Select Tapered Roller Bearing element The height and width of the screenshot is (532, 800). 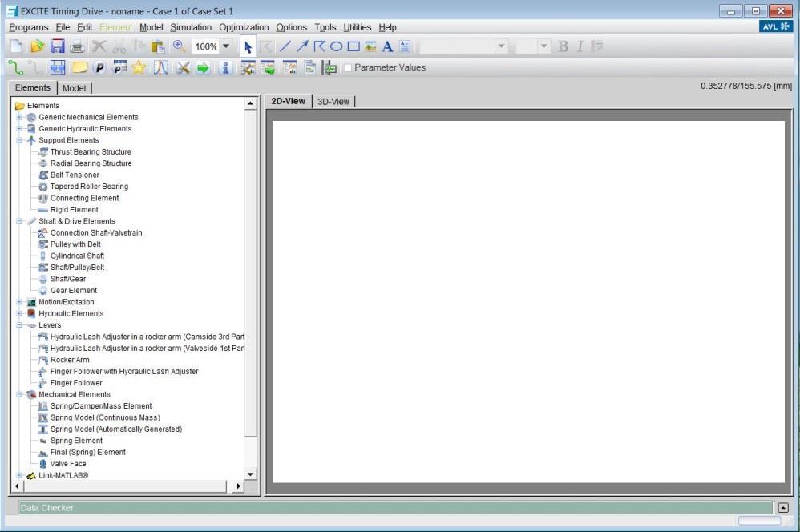click(89, 187)
